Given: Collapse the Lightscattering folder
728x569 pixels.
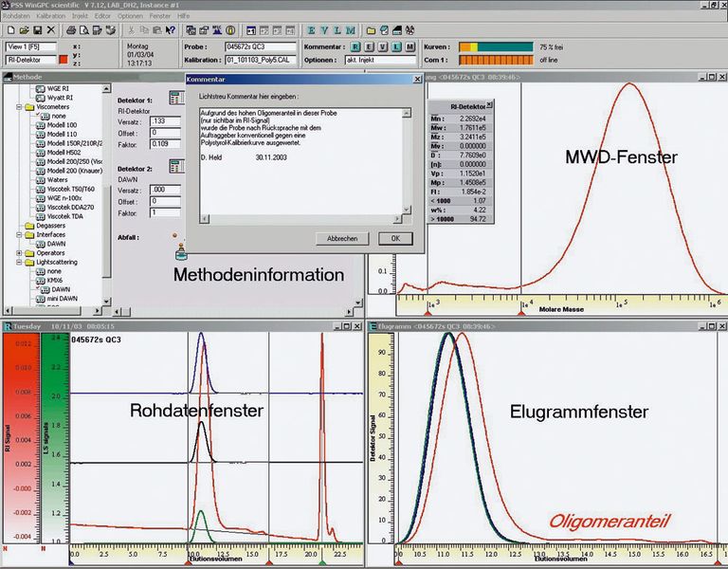Looking at the screenshot, I should (19, 263).
